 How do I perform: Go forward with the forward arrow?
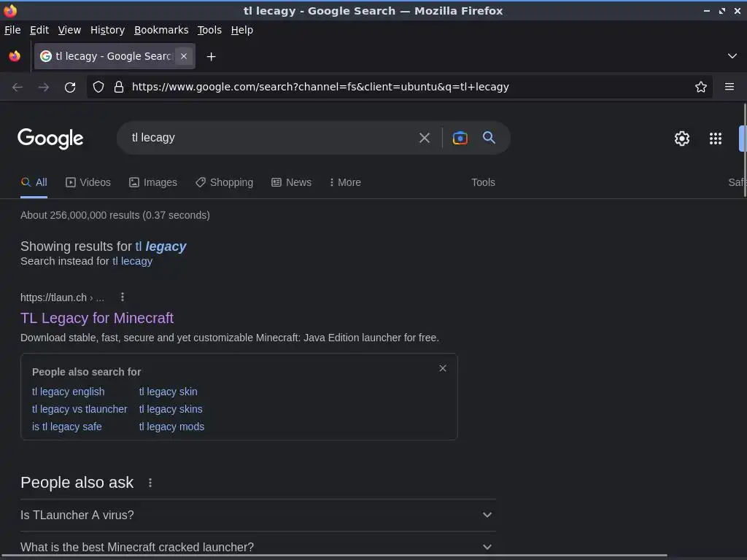[x=43, y=87]
